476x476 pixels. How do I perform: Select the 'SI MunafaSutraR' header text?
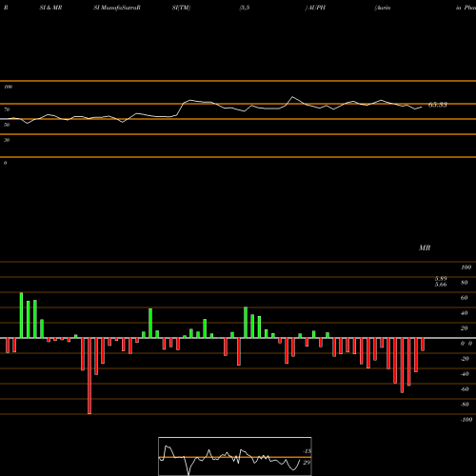point(117,8)
